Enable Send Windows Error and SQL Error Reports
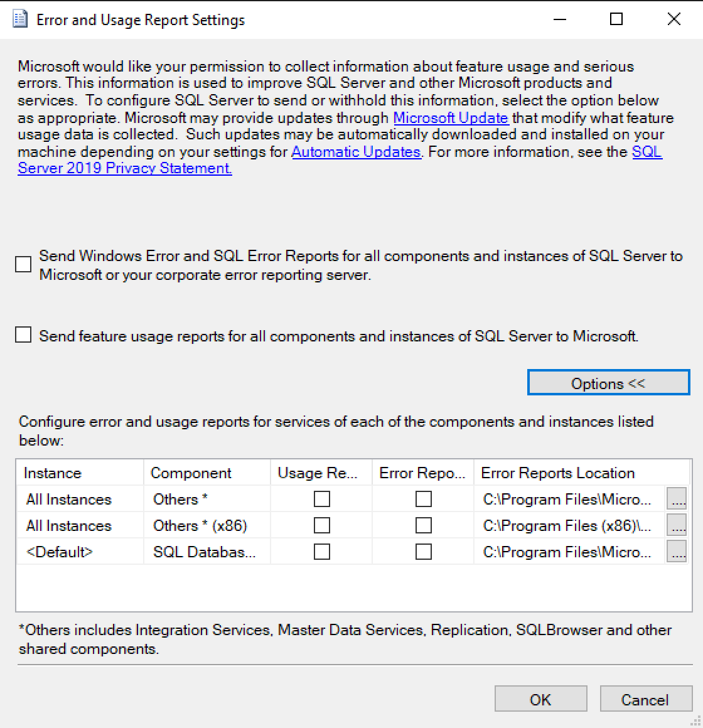 (x=23, y=264)
